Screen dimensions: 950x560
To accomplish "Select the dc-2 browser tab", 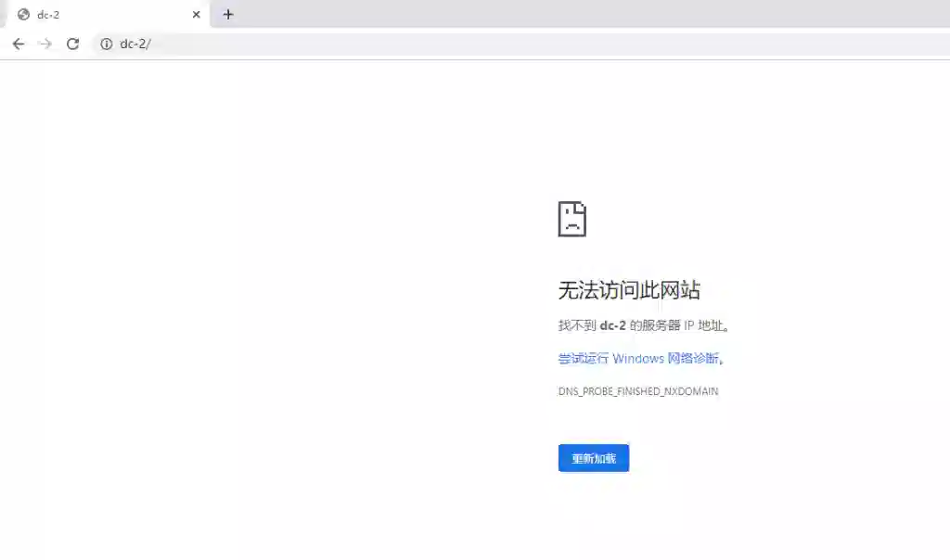I will (x=108, y=15).
